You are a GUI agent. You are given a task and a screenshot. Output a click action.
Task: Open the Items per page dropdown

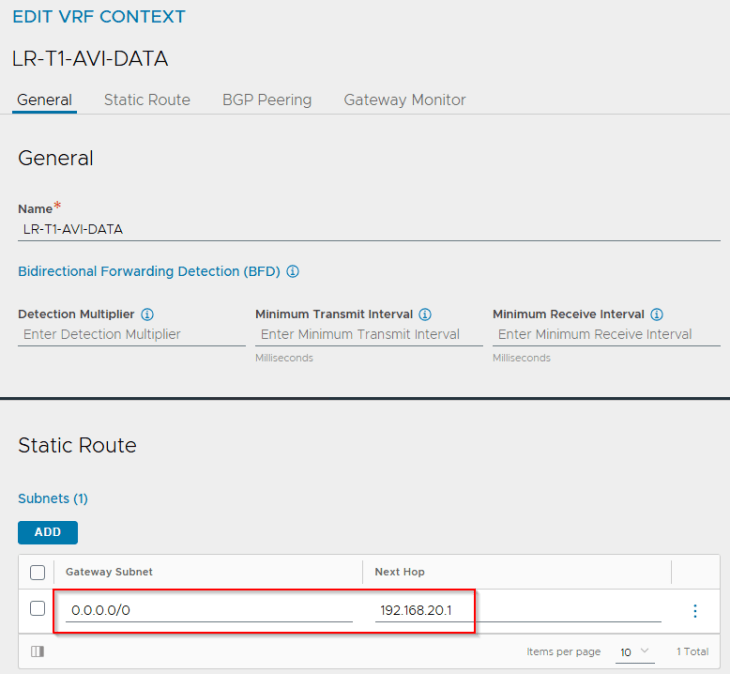click(x=633, y=652)
